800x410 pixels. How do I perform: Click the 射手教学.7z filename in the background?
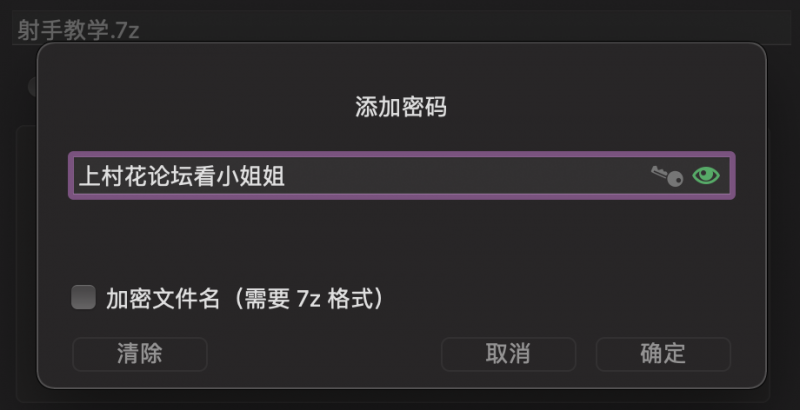pyautogui.click(x=78, y=29)
